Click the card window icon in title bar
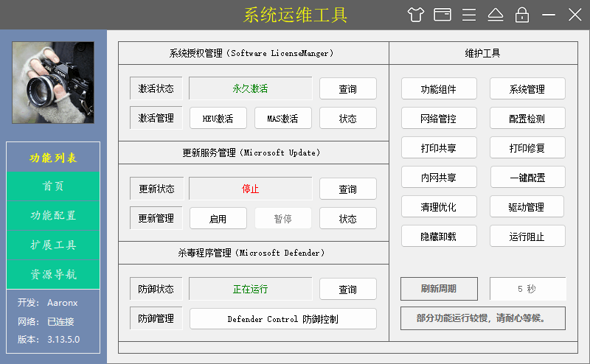 (x=442, y=15)
